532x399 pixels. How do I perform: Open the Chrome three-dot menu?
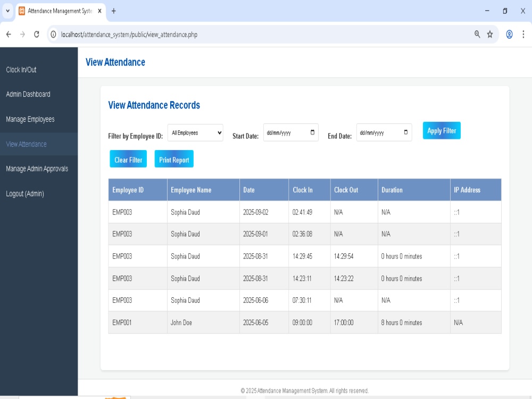[523, 34]
